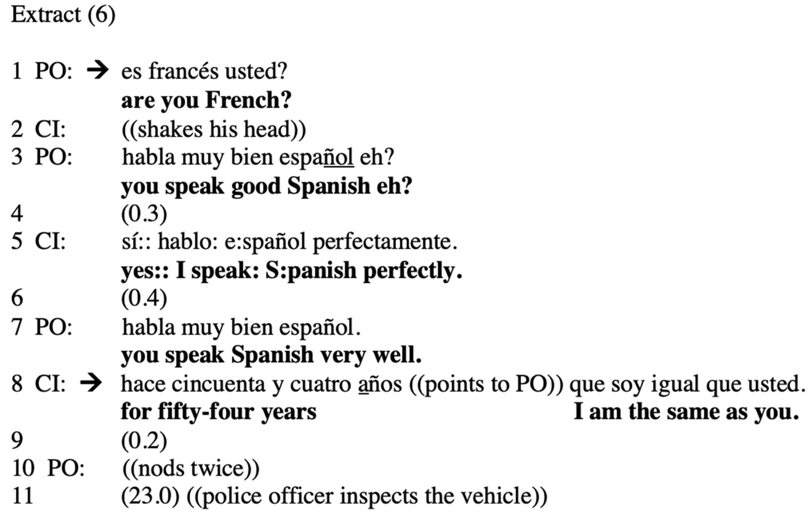The image size is (812, 517).
Task: Click "you speak good Spanish eh?" translation
Action: point(266,186)
